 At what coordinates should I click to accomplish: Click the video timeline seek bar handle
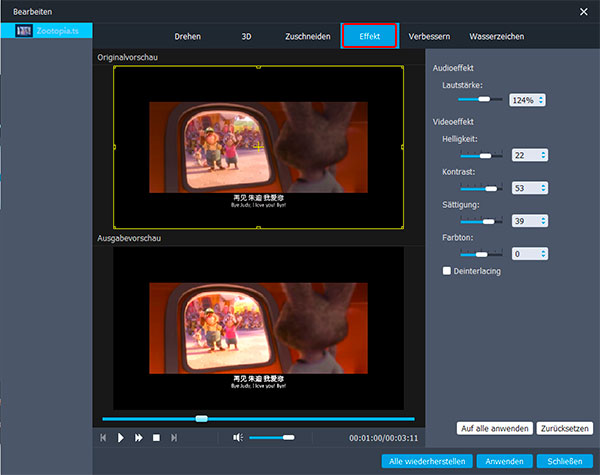pos(202,419)
